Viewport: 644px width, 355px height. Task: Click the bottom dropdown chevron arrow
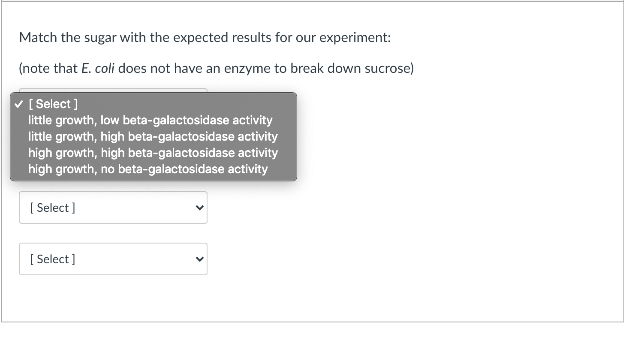point(199,259)
